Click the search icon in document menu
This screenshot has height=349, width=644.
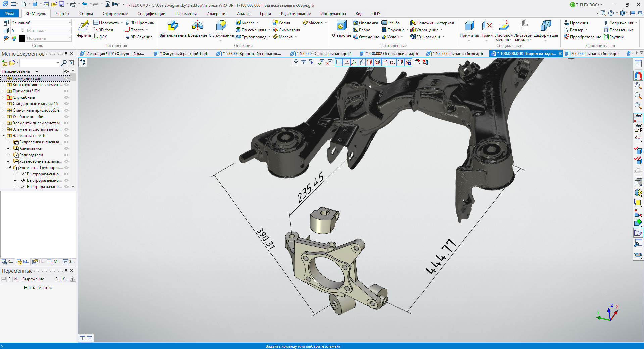[x=64, y=63]
